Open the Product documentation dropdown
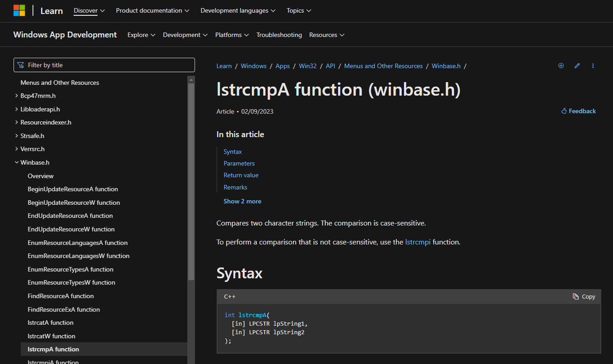The width and height of the screenshot is (613, 364). point(153,10)
